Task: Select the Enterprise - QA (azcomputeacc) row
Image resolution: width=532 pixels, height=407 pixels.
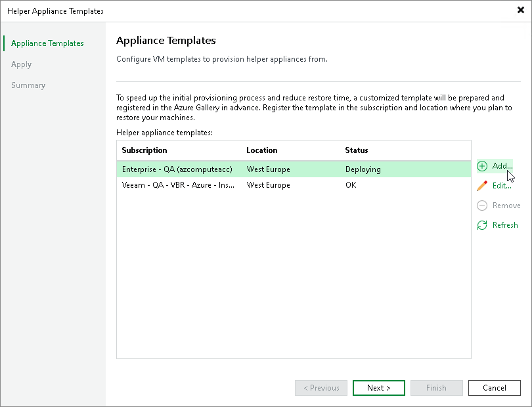Action: coord(294,169)
